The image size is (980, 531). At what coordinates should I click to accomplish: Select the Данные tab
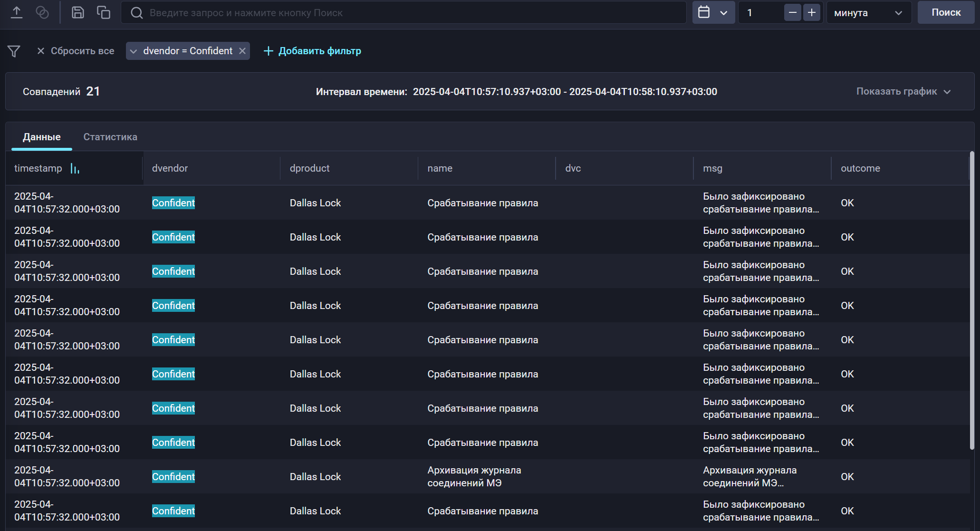(x=42, y=137)
